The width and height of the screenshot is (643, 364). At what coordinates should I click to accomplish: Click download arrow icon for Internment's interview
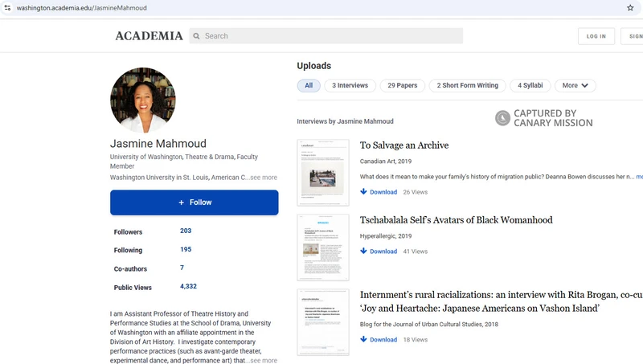click(x=363, y=339)
